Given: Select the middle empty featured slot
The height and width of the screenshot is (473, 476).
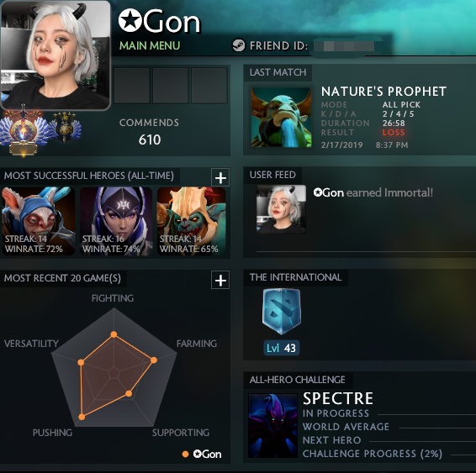Looking at the screenshot, I should 171,86.
